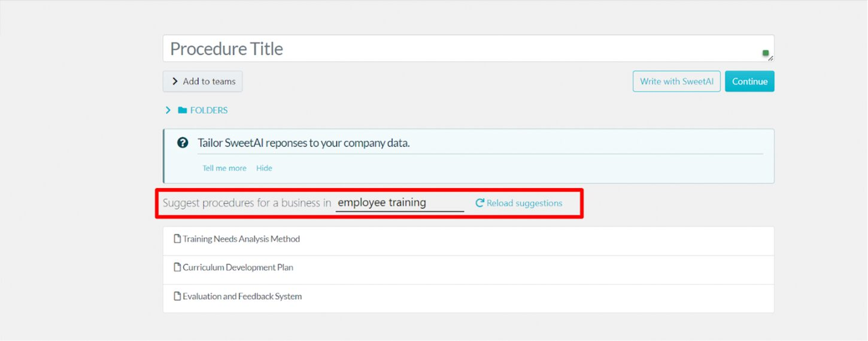Click the Reload suggestions link
The width and height of the screenshot is (868, 341).
pos(519,203)
